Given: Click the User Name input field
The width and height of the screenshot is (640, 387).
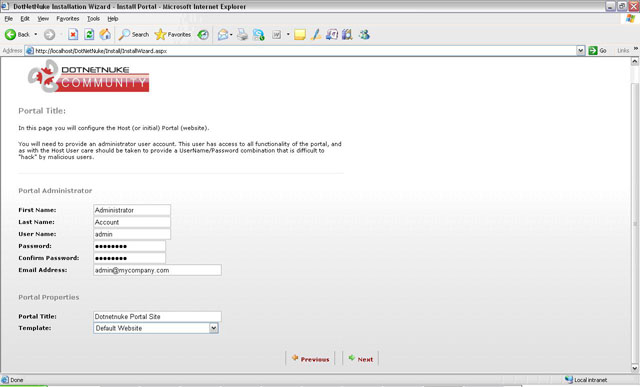Looking at the screenshot, I should (x=132, y=234).
